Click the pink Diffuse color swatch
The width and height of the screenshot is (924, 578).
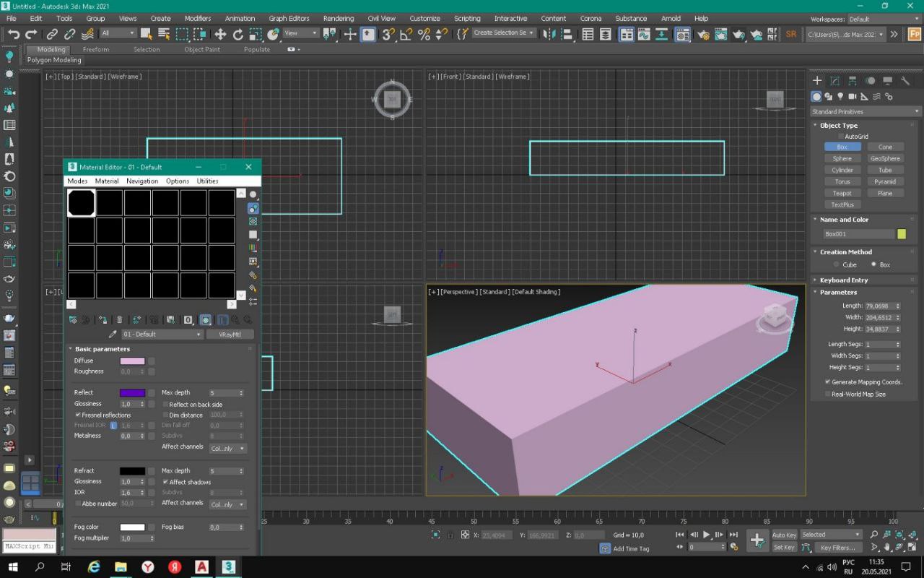coord(132,361)
